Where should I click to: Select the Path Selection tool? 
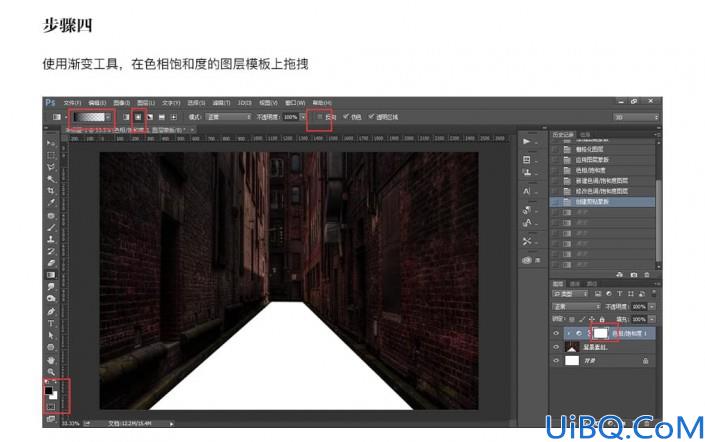[x=51, y=335]
